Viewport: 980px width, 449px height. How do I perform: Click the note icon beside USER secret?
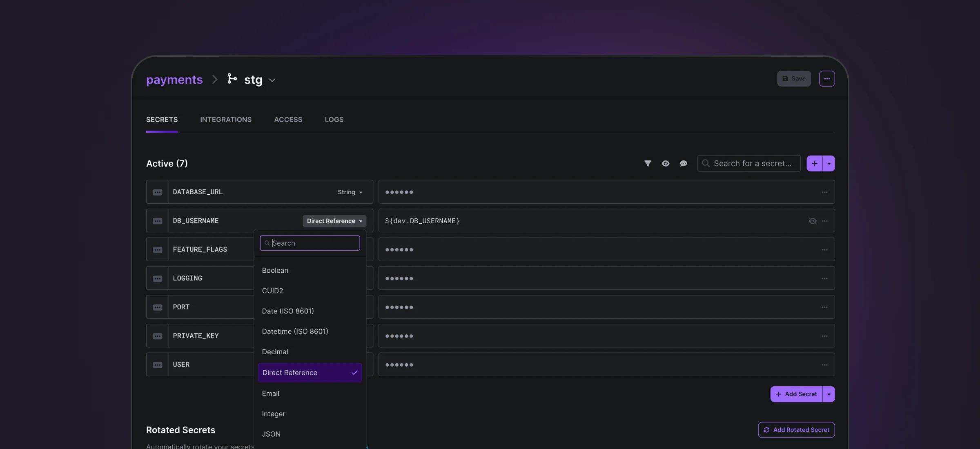click(158, 365)
